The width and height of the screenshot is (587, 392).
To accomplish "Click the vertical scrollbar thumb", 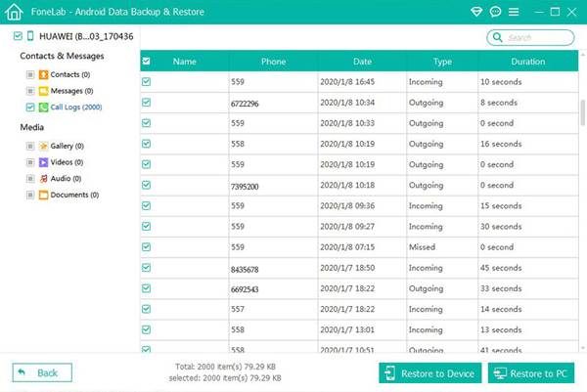I will (x=582, y=112).
